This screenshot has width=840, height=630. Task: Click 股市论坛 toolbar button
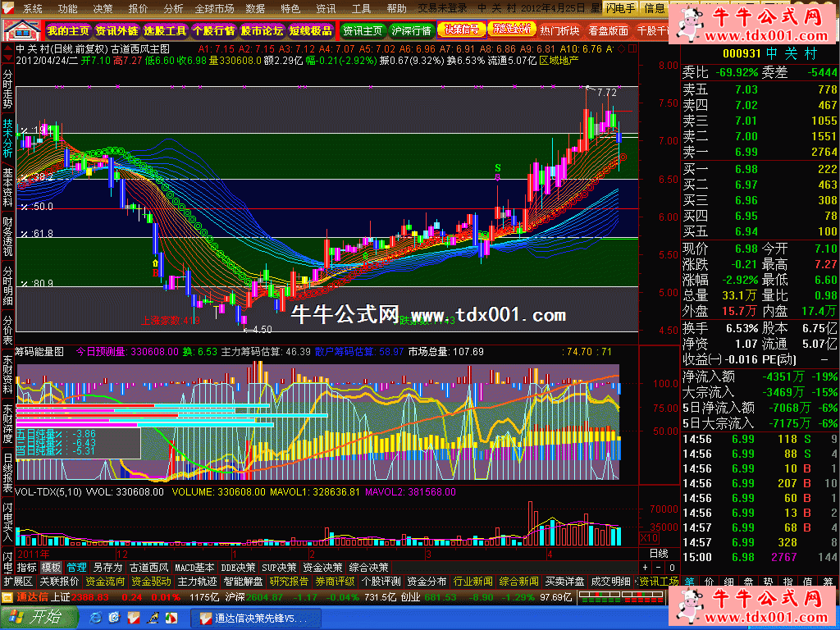tap(262, 30)
